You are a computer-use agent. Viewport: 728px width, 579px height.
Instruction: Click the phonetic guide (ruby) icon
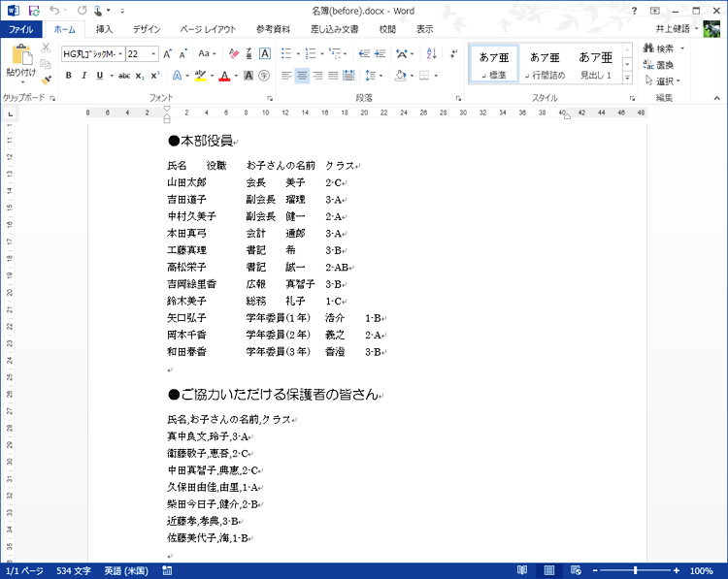point(248,53)
